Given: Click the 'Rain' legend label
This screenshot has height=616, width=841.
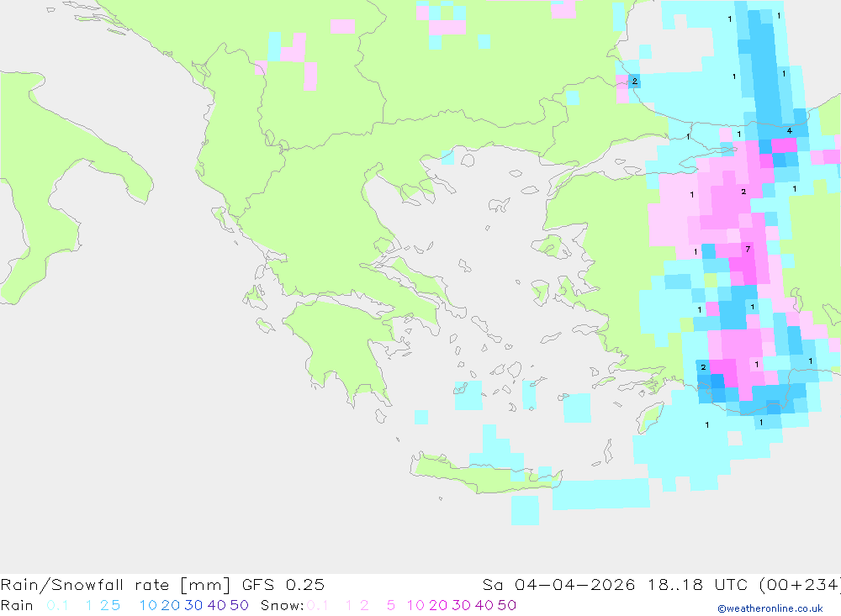Looking at the screenshot, I should 17,605.
